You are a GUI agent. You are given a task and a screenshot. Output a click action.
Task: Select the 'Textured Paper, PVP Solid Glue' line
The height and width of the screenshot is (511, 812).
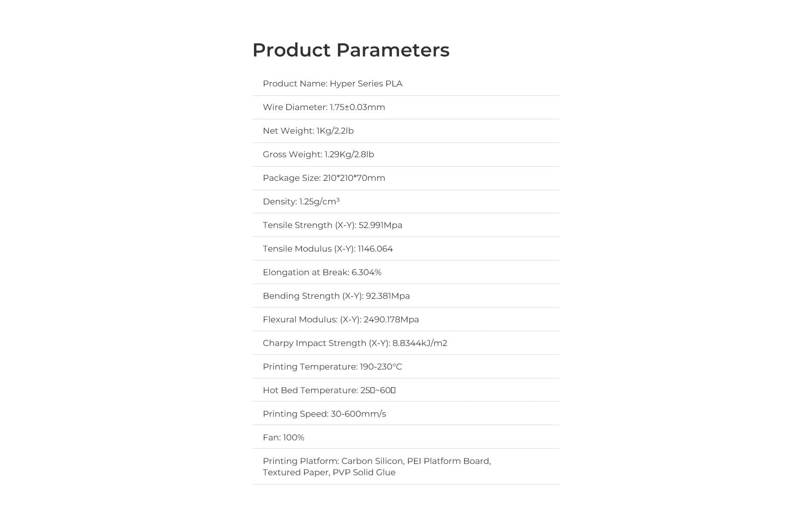(329, 473)
